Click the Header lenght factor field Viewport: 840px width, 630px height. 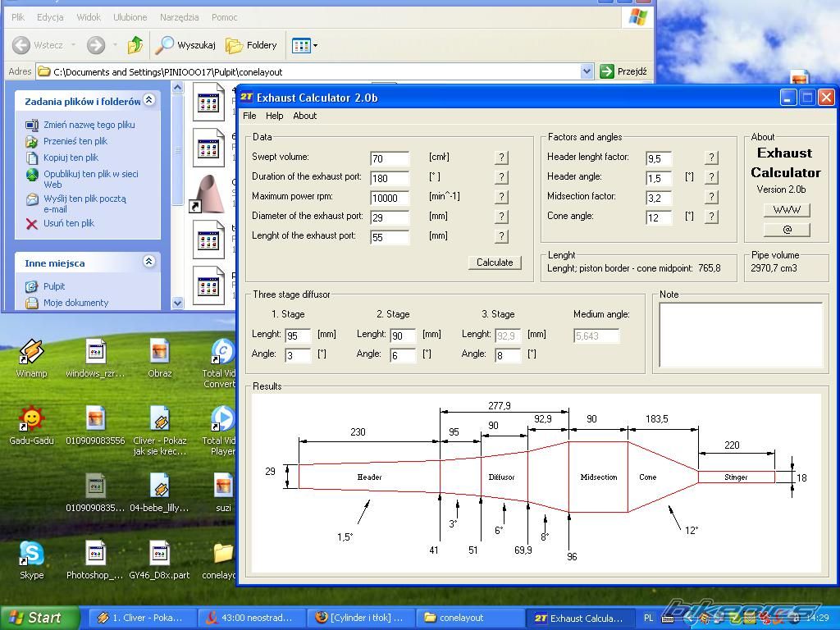point(659,158)
